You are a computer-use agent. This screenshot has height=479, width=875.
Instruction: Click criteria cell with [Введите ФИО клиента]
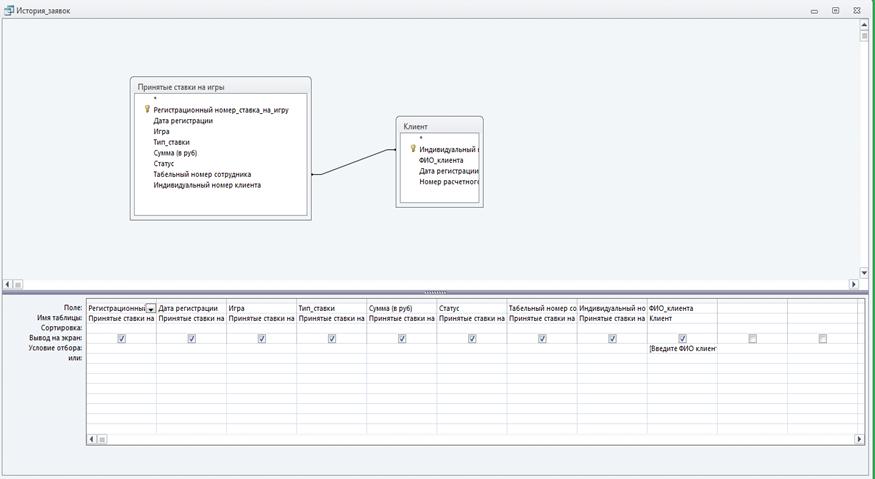[682, 349]
